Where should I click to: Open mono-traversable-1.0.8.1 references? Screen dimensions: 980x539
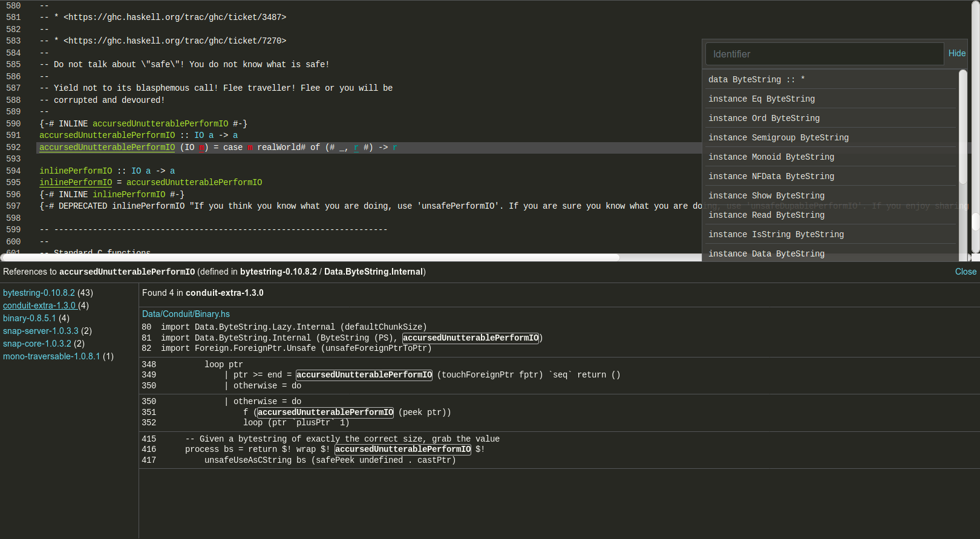[x=51, y=356]
